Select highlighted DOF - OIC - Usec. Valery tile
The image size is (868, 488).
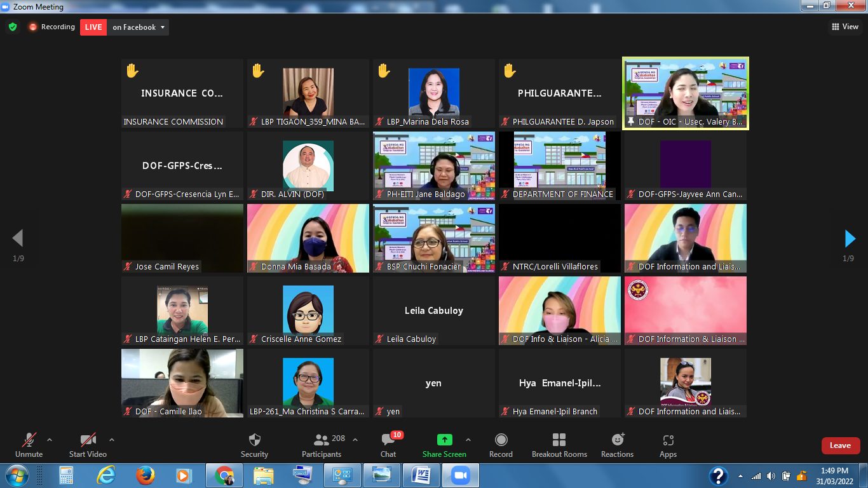tap(686, 93)
